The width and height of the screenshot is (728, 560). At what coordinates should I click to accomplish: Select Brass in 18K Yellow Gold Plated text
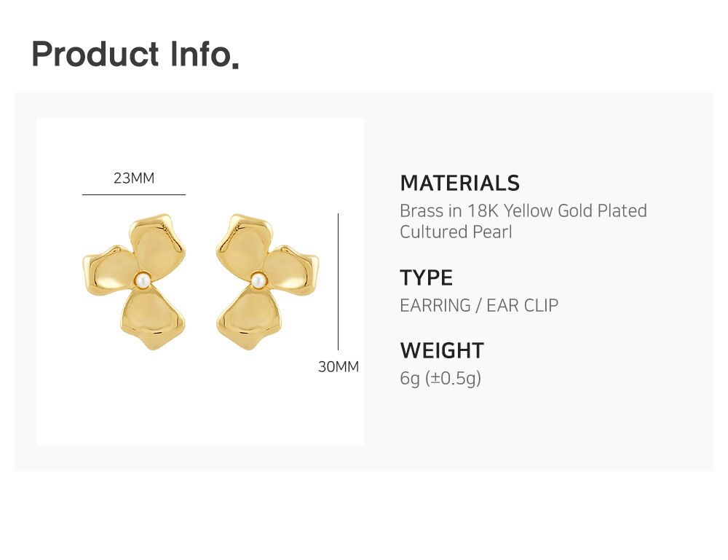point(523,210)
